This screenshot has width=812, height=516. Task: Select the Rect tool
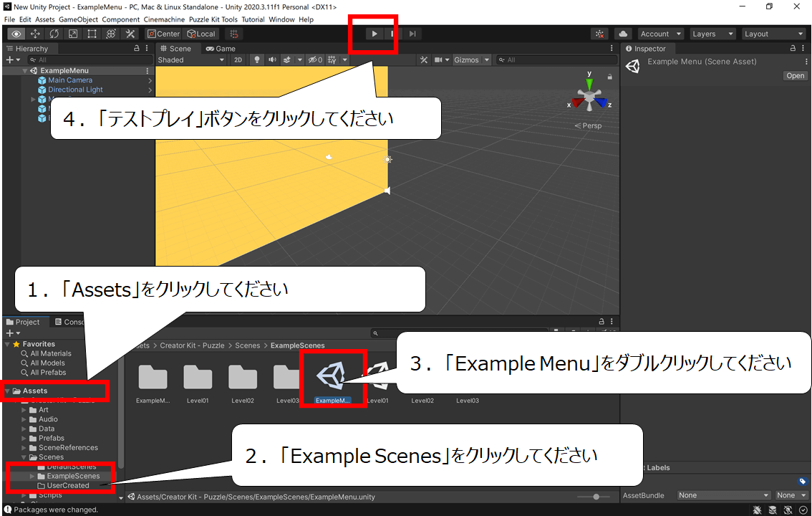tap(92, 34)
